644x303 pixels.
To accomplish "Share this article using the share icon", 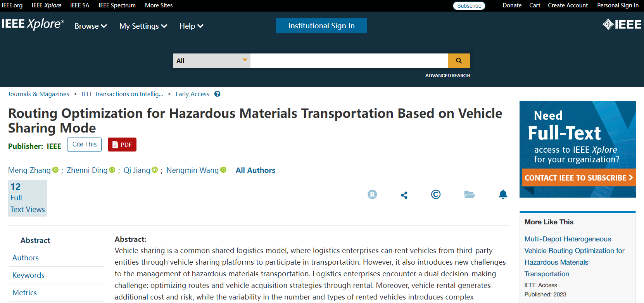I will [x=404, y=195].
